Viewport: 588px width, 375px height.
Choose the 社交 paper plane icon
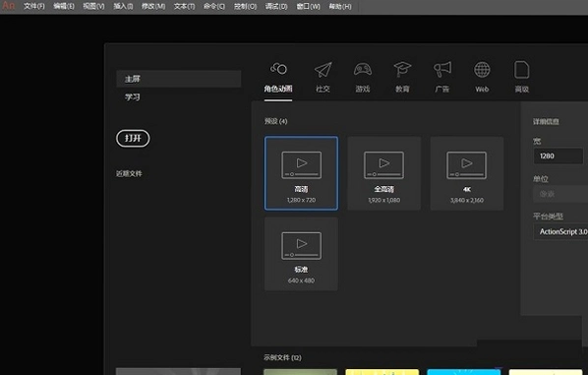pyautogui.click(x=323, y=70)
